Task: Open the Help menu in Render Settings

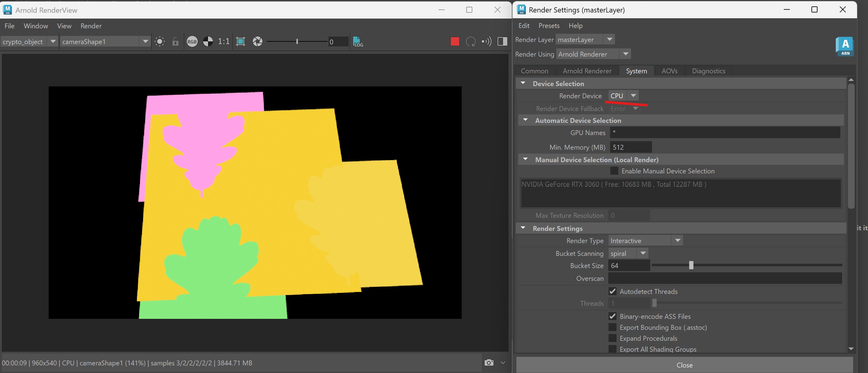Action: coord(575,26)
